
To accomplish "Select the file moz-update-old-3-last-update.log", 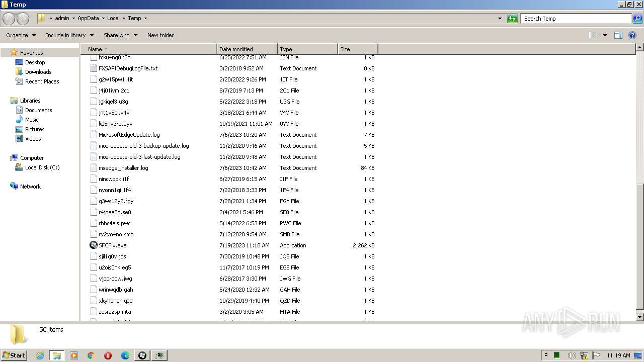I will (x=139, y=157).
